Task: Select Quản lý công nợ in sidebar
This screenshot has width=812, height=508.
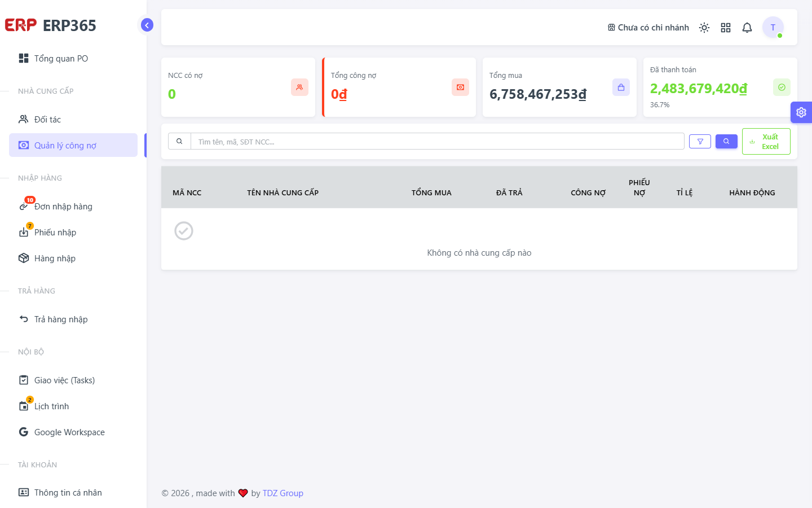Action: tap(73, 145)
